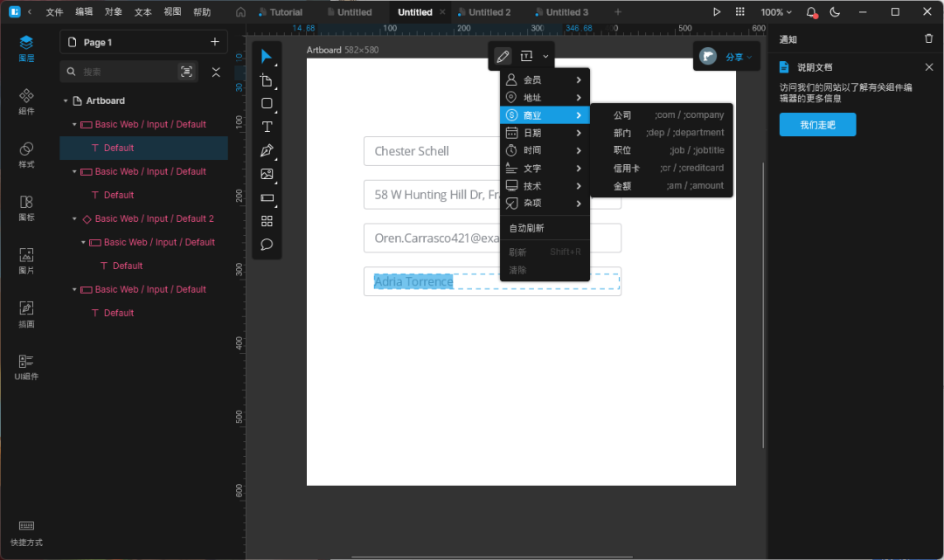
Task: Select the Comment tool
Action: pyautogui.click(x=267, y=245)
